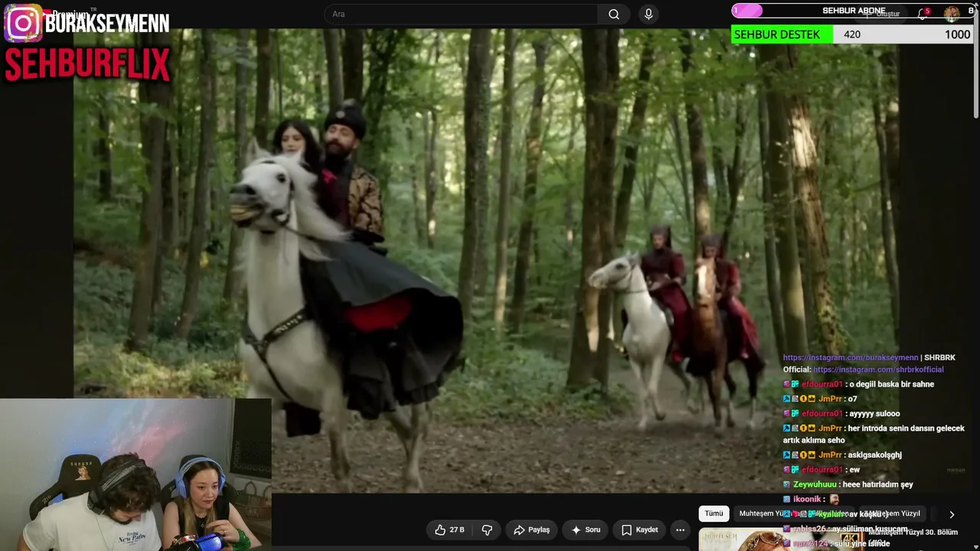This screenshot has height=551, width=980.
Task: Click the streamer webcam overlay
Action: pyautogui.click(x=136, y=474)
